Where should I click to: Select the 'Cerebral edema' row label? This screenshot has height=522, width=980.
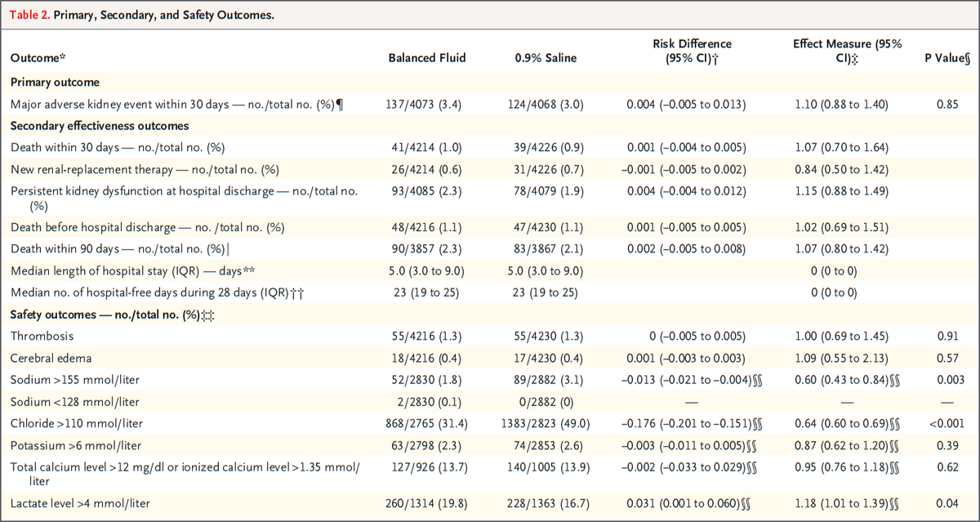(x=49, y=358)
